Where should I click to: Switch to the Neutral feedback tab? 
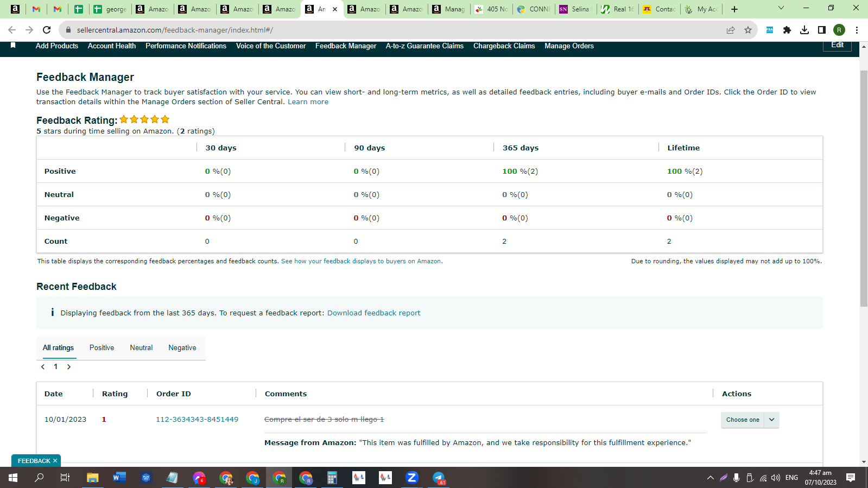pyautogui.click(x=141, y=347)
